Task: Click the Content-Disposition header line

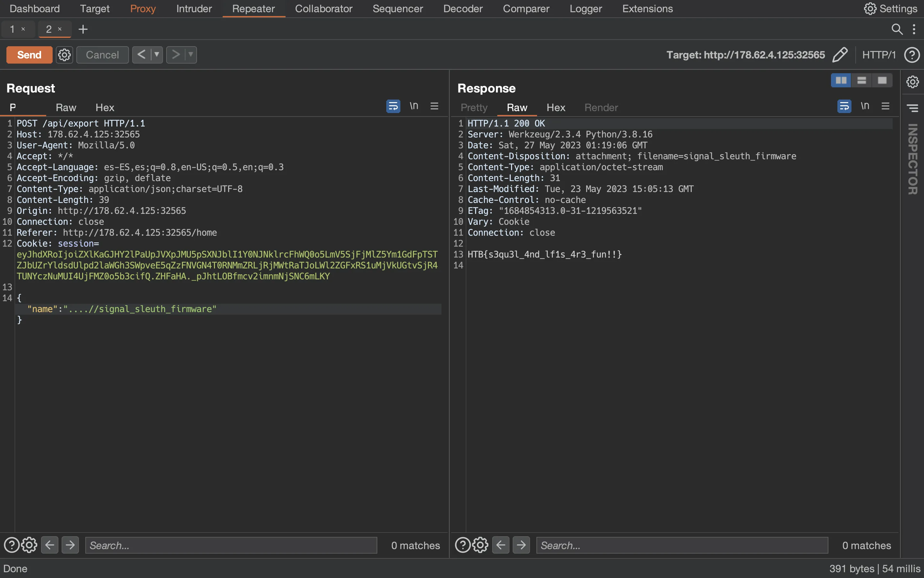Action: (632, 156)
